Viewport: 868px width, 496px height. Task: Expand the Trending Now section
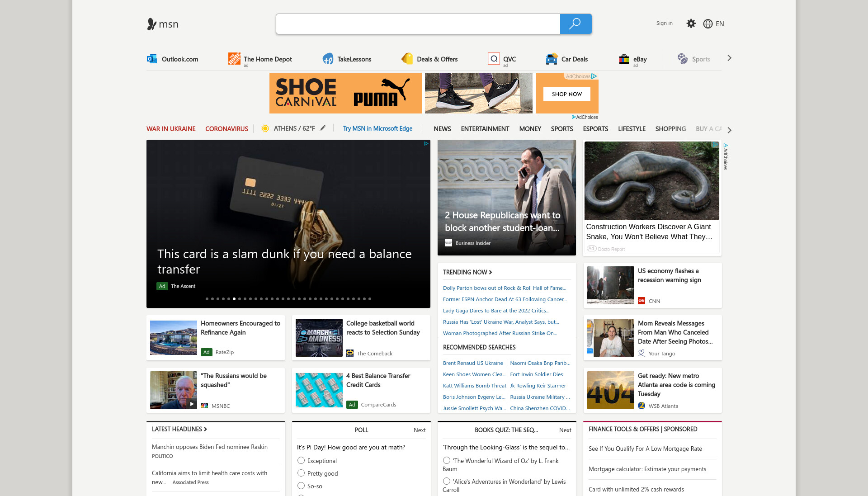467,272
